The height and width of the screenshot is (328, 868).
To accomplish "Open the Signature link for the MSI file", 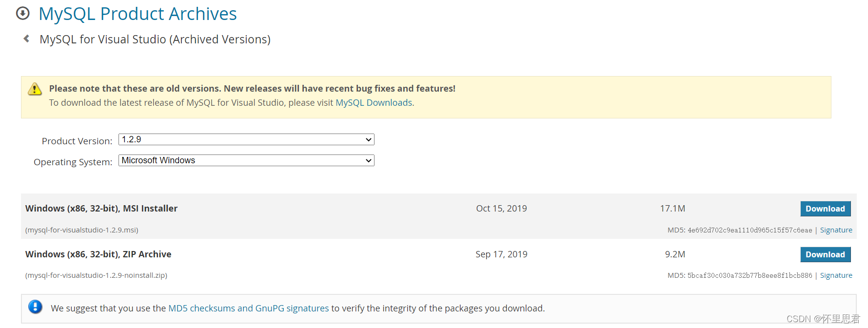I will pos(836,230).
